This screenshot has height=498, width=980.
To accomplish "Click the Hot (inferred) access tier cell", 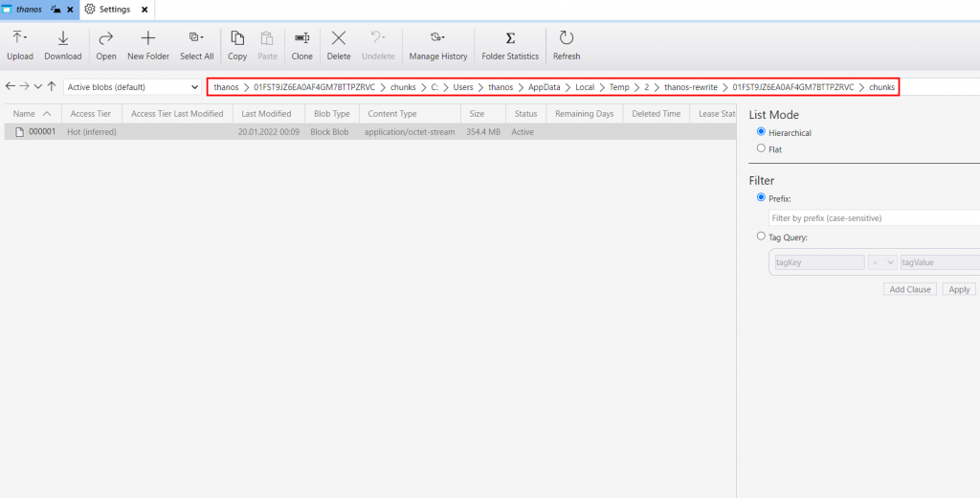I will [92, 132].
